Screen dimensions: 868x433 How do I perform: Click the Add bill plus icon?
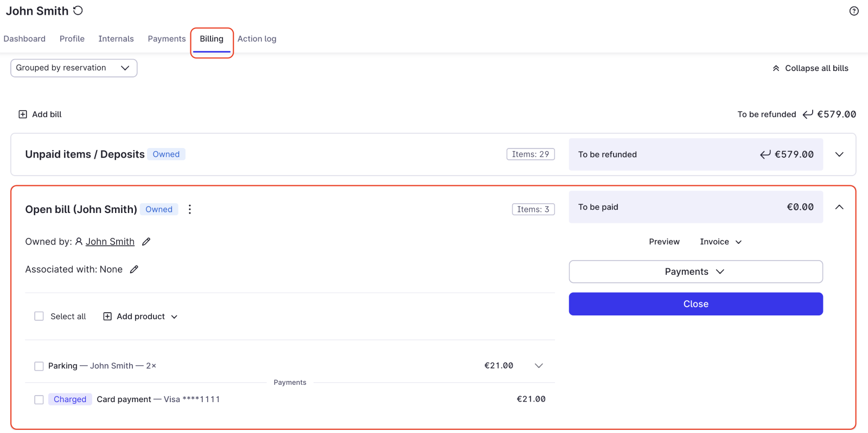[23, 114]
